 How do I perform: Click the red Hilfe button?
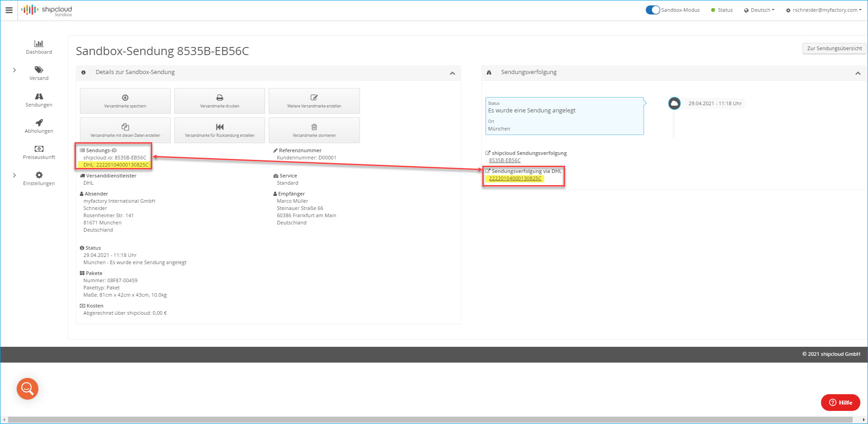tap(840, 403)
